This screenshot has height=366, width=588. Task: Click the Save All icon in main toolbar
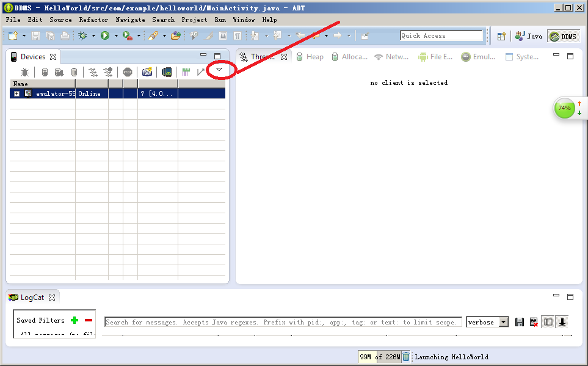tap(50, 35)
